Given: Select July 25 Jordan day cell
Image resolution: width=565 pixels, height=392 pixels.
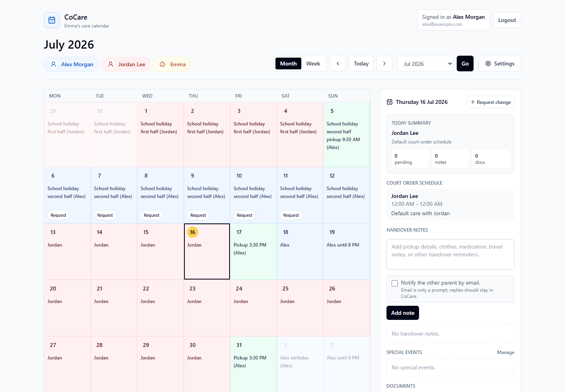Looking at the screenshot, I should click(x=300, y=308).
